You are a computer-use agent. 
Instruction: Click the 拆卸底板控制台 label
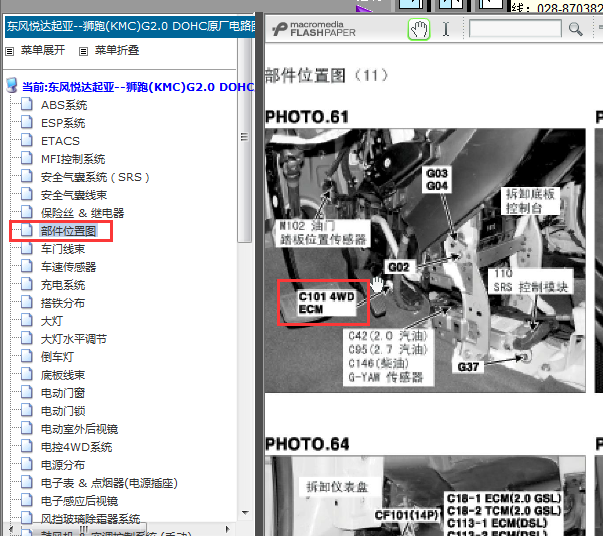(530, 201)
